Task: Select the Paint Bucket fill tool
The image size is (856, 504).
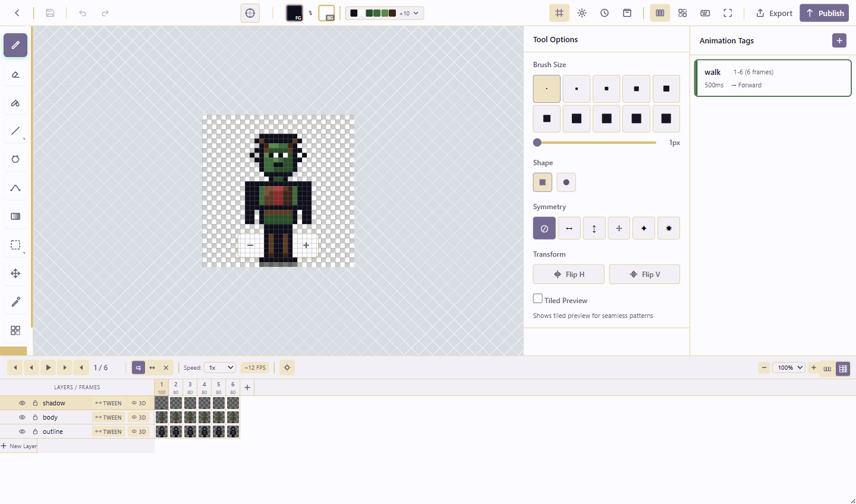Action: (x=15, y=103)
